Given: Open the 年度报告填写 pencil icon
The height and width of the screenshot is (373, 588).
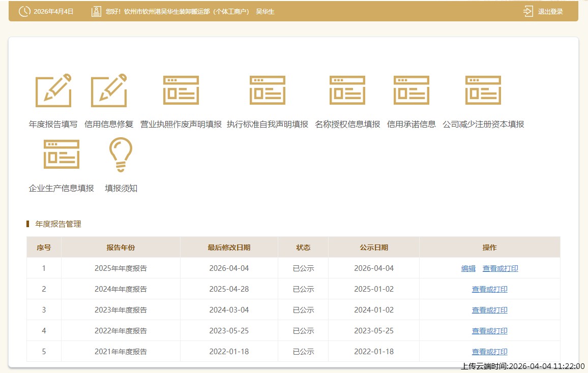Looking at the screenshot, I should click(53, 90).
